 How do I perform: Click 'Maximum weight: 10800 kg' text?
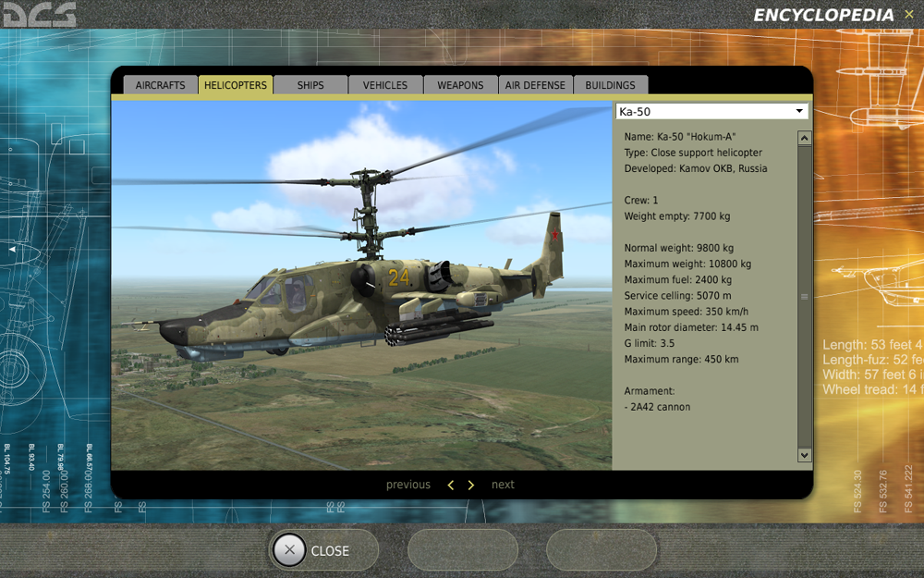(x=687, y=264)
